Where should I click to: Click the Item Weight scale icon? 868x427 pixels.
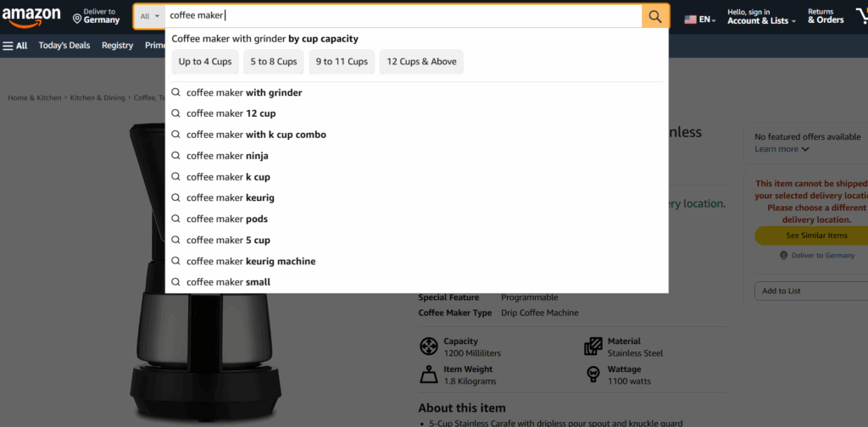429,374
